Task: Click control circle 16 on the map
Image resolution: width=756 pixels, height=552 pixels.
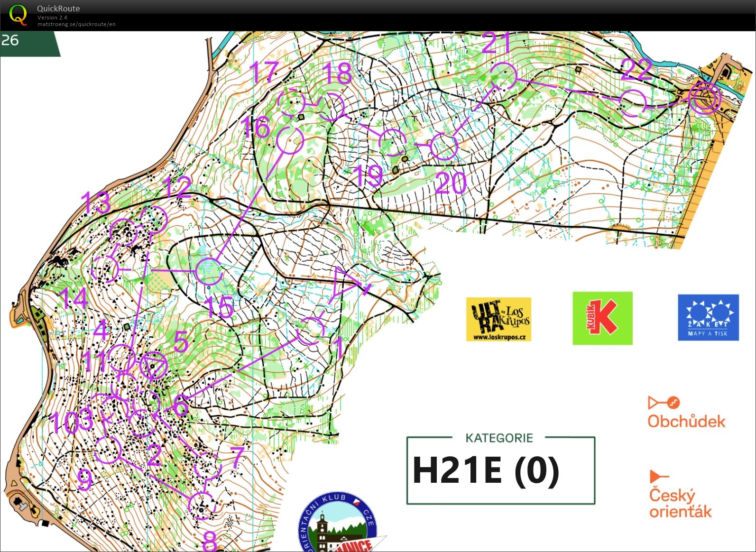Action: pyautogui.click(x=290, y=140)
